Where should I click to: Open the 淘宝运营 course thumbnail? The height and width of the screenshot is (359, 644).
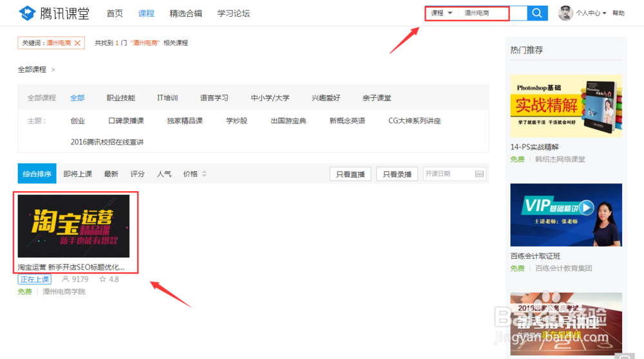[x=73, y=226]
